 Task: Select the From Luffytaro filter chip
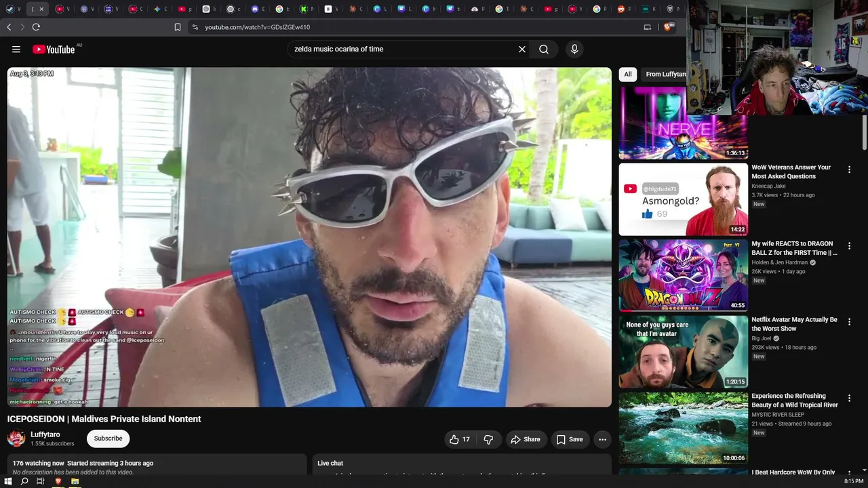point(665,75)
